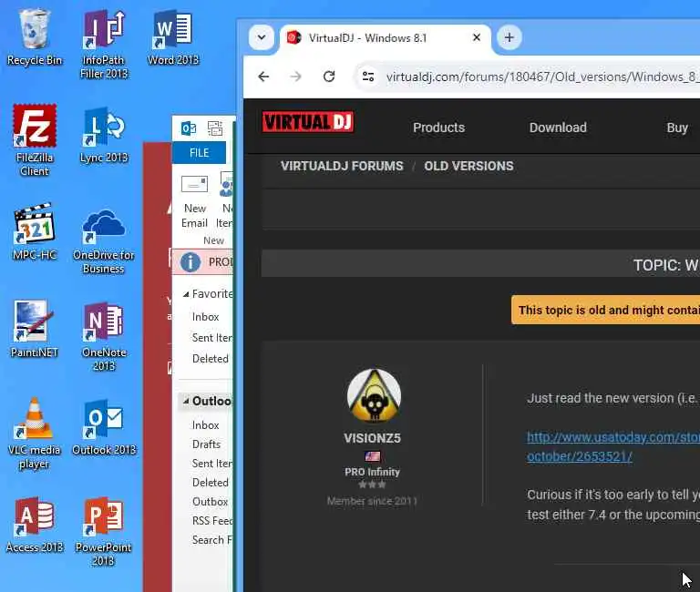Select Search Folders in Outlook
This screenshot has height=592, width=700.
pyautogui.click(x=212, y=540)
